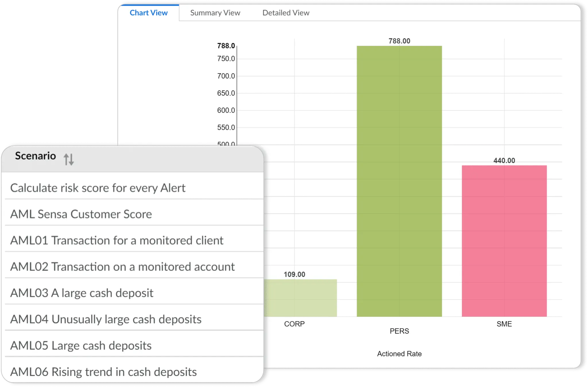Click the Actioned Rate axis title
This screenshot has height=387, width=588.
399,354
